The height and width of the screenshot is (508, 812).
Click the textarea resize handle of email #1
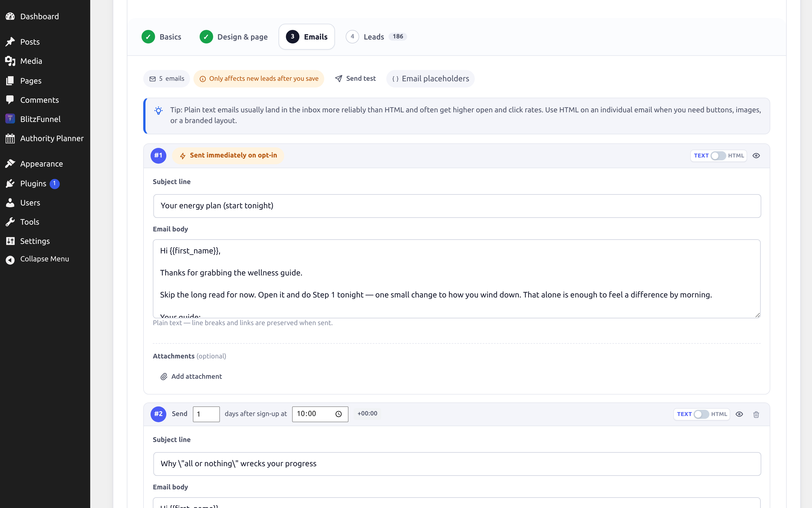[757, 315]
